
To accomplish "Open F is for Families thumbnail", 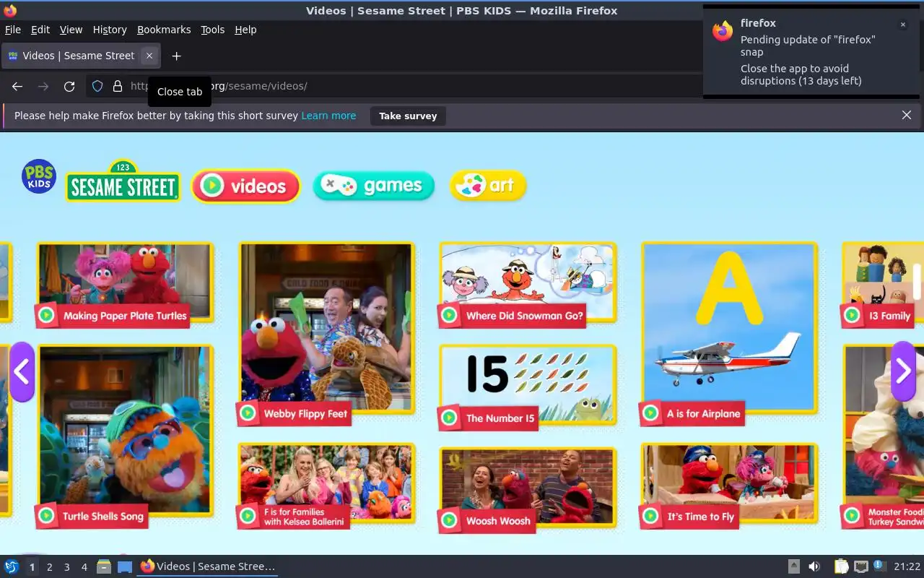I will coord(327,483).
